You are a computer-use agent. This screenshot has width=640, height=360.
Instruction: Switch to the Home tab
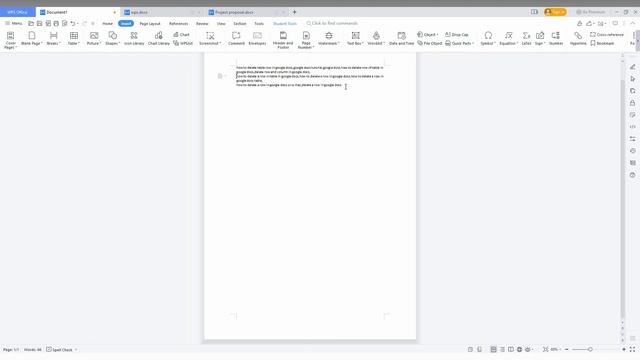click(x=107, y=24)
